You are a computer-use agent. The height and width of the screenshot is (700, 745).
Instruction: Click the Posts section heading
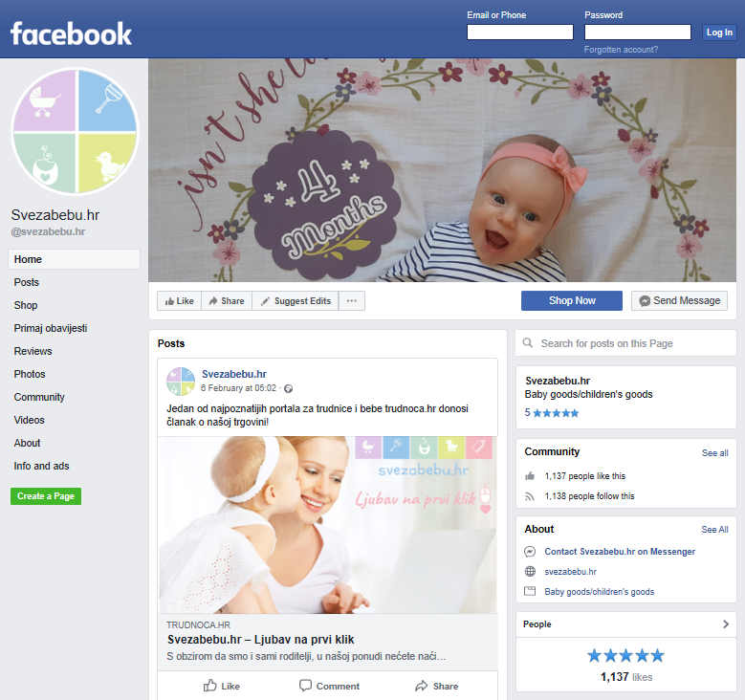tap(171, 343)
